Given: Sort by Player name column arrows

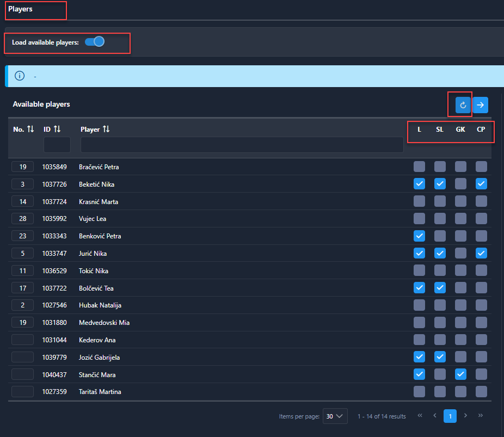Looking at the screenshot, I should [x=106, y=129].
